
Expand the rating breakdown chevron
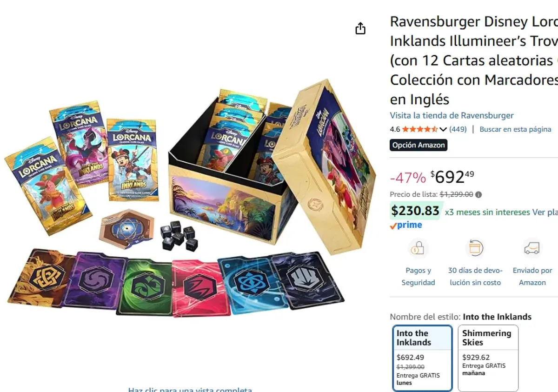(443, 129)
